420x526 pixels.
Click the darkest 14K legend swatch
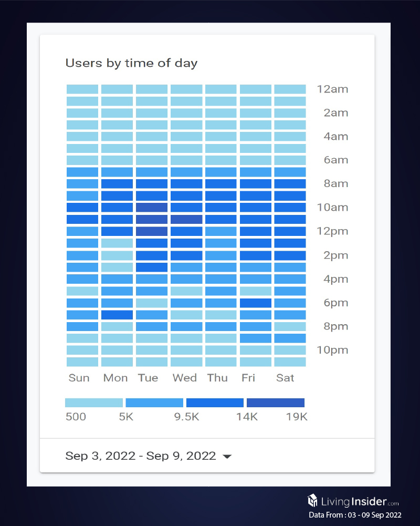pyautogui.click(x=276, y=403)
